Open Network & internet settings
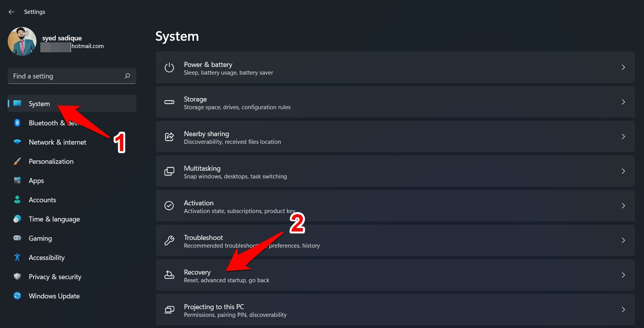The image size is (644, 328). (58, 142)
